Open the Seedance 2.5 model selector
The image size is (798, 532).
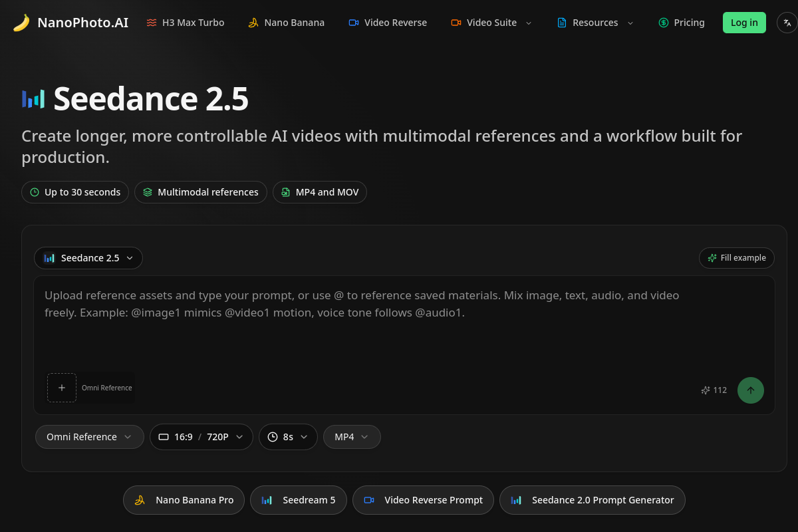88,258
